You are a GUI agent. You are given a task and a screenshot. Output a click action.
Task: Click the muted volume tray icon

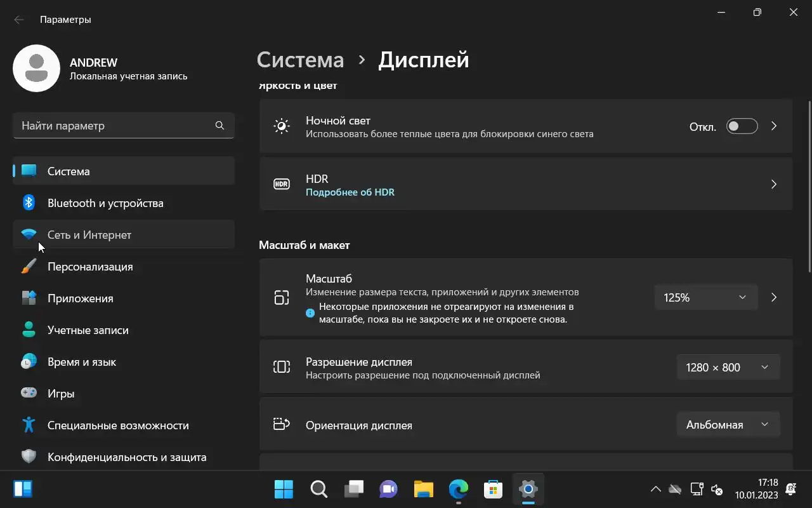(717, 489)
